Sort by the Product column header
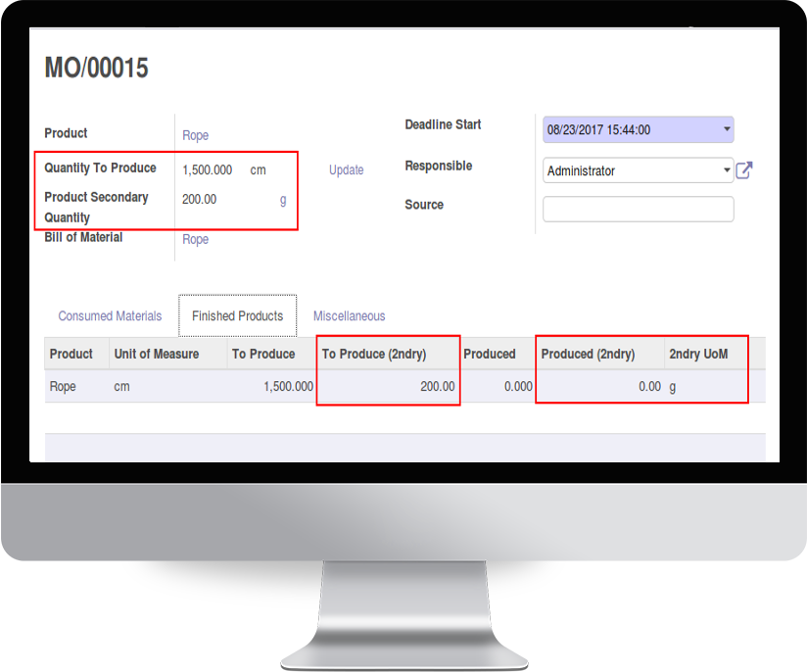 71,354
